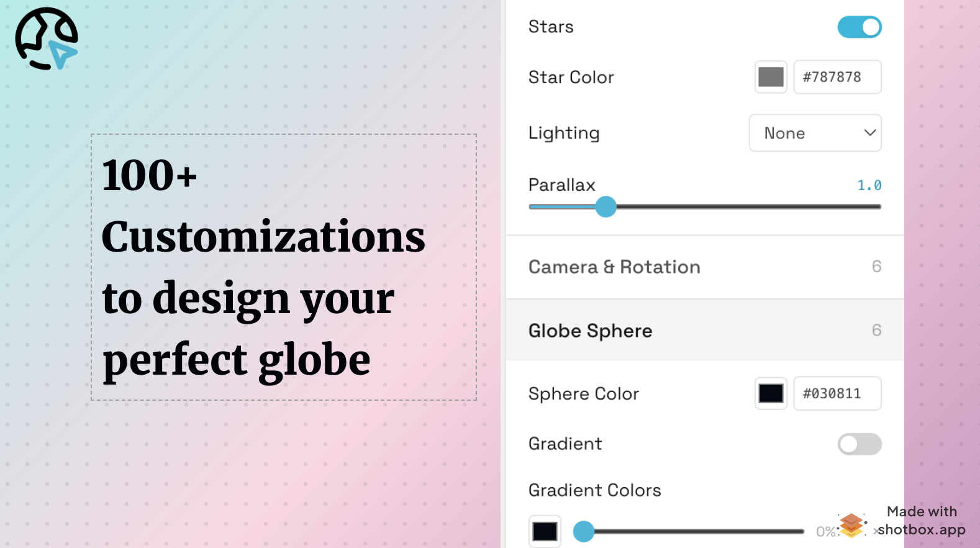Select the Camera & Rotation header
This screenshot has width=980, height=548.
pyautogui.click(x=614, y=267)
